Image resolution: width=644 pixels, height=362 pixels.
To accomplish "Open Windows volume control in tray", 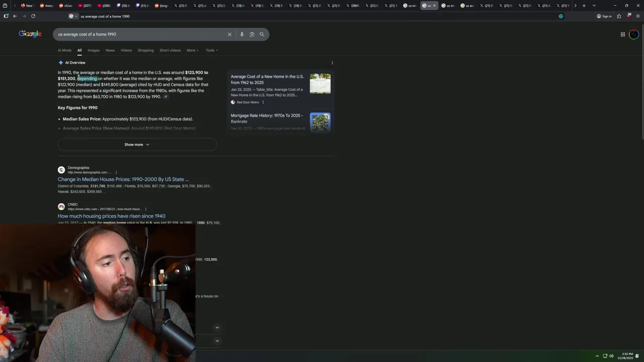I will pos(611,356).
